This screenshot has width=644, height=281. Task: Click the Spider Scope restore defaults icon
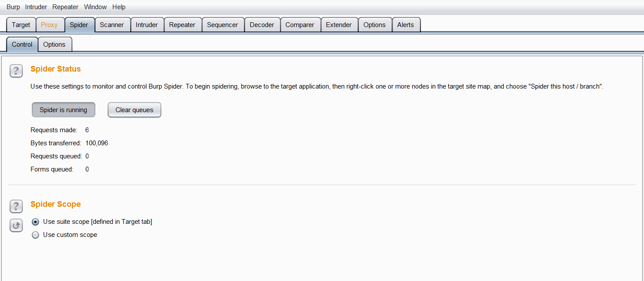[16, 226]
